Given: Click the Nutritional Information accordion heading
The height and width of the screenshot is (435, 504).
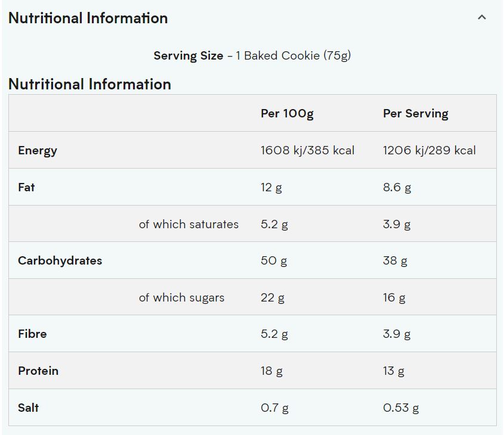Looking at the screenshot, I should tap(88, 18).
